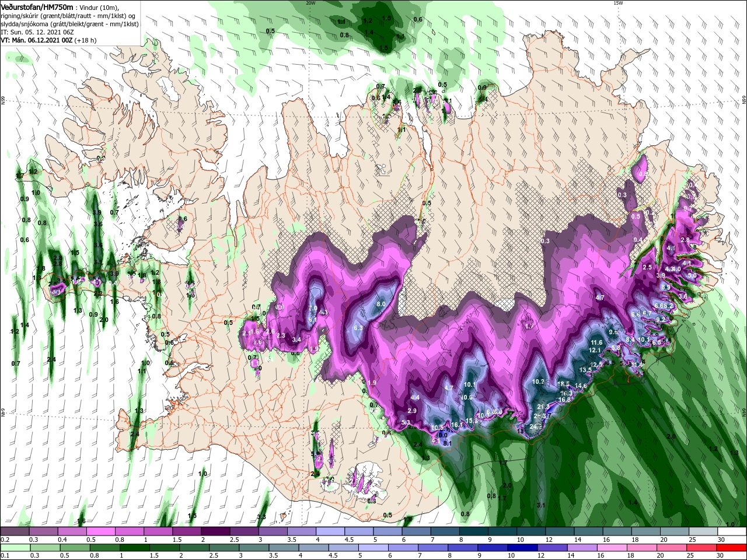The image size is (747, 560).
Task: Click the '2.9' value on the map
Action: [412, 411]
